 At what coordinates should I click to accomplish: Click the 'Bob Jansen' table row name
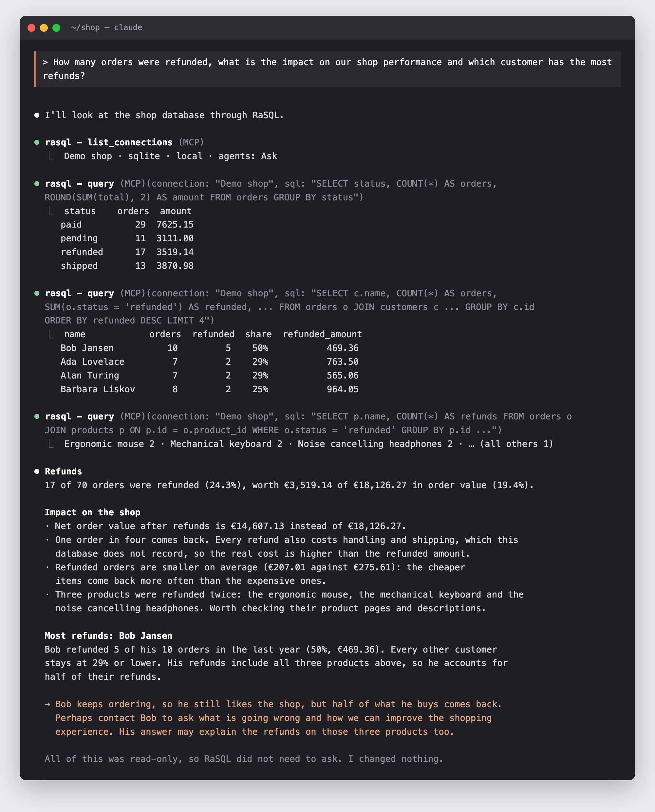pos(87,348)
